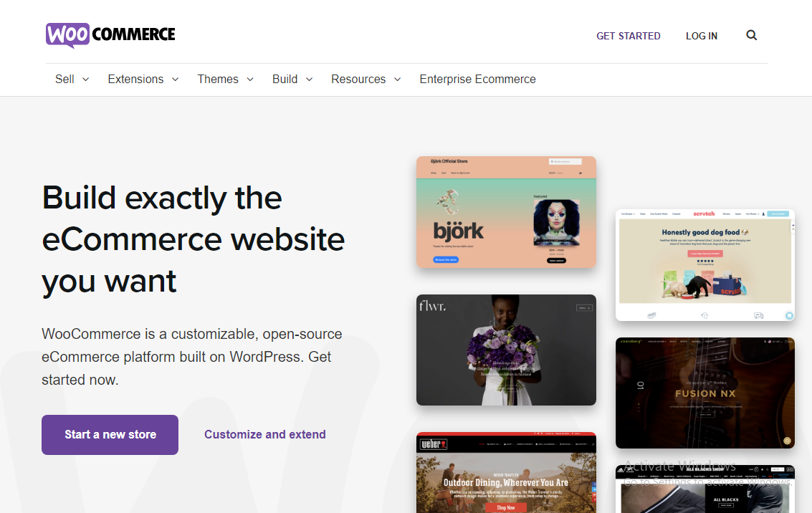Open the Scratch dog food showcase thumbnail
The height and width of the screenshot is (513, 812).
tap(704, 265)
